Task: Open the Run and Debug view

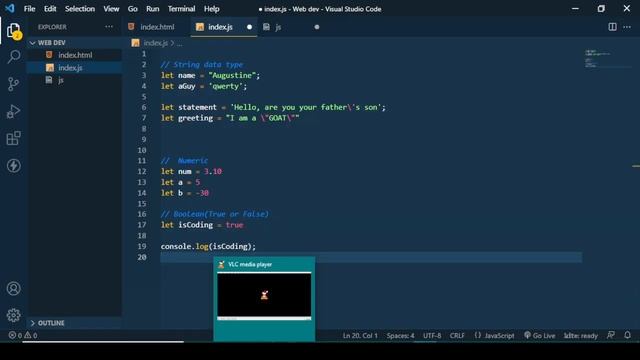Action: (13, 111)
